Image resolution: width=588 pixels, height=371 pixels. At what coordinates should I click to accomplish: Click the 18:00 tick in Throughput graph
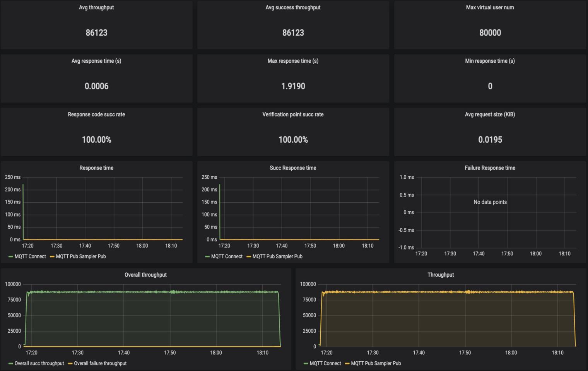point(511,352)
